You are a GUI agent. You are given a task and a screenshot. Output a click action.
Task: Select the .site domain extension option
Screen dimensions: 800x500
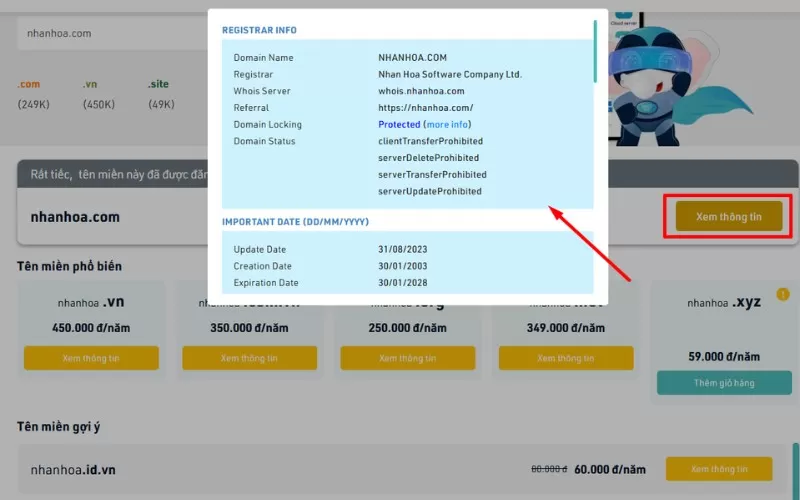tap(159, 84)
